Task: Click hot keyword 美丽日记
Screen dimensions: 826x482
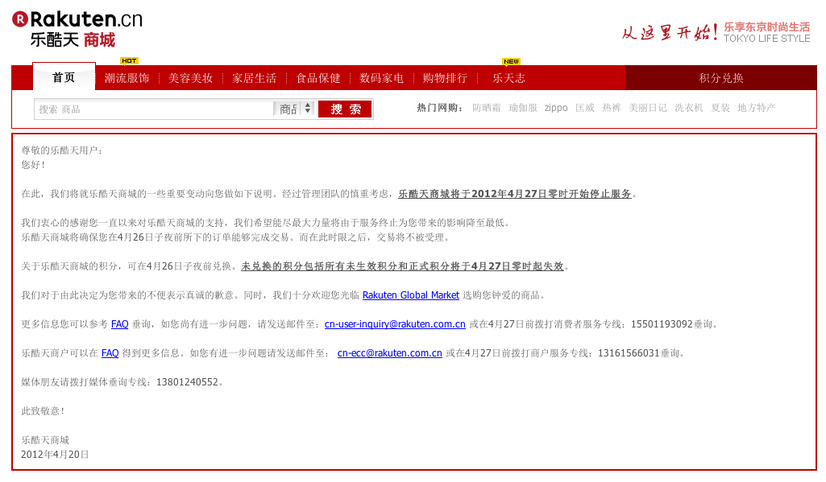Action: pyautogui.click(x=647, y=108)
